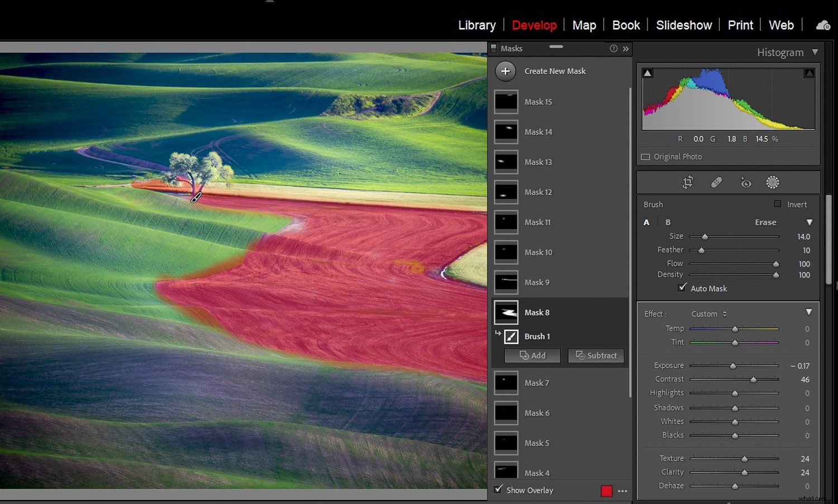Switch to the Library module
The height and width of the screenshot is (504, 838).
click(476, 25)
